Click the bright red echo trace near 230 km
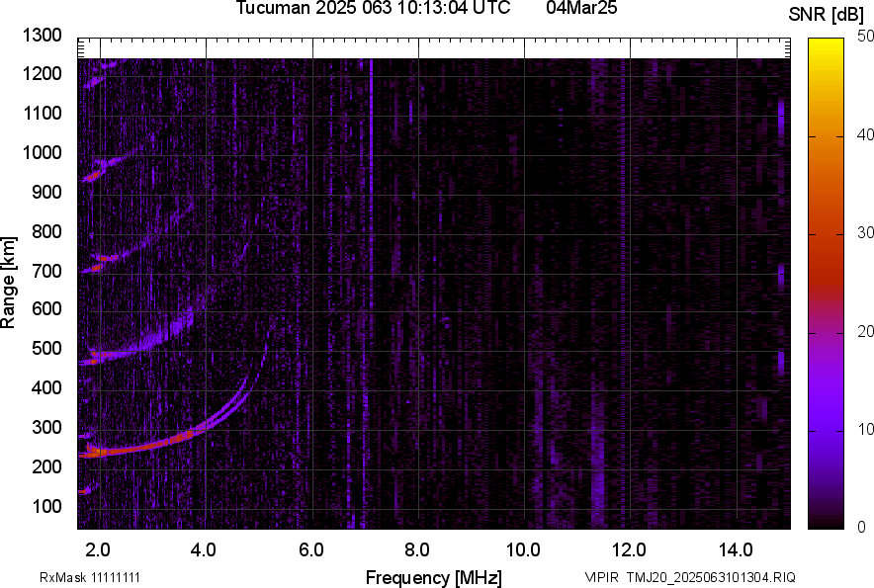874x588 pixels. 129,452
